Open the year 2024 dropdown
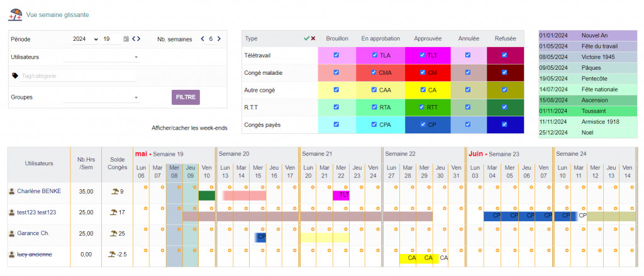644x276 pixels. pyautogui.click(x=86, y=39)
